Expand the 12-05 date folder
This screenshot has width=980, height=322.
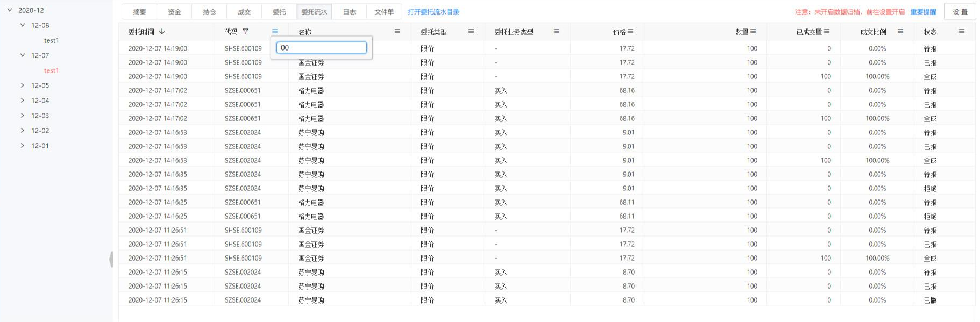click(x=23, y=85)
